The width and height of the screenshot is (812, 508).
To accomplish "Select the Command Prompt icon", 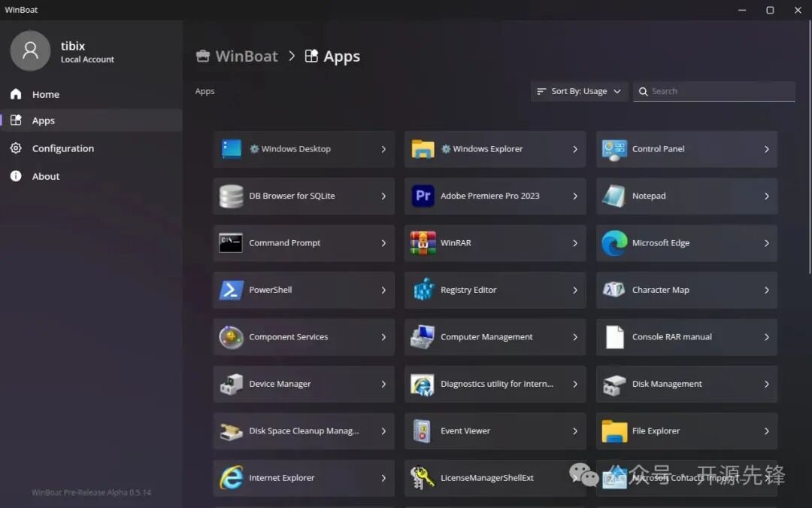I will tap(231, 243).
